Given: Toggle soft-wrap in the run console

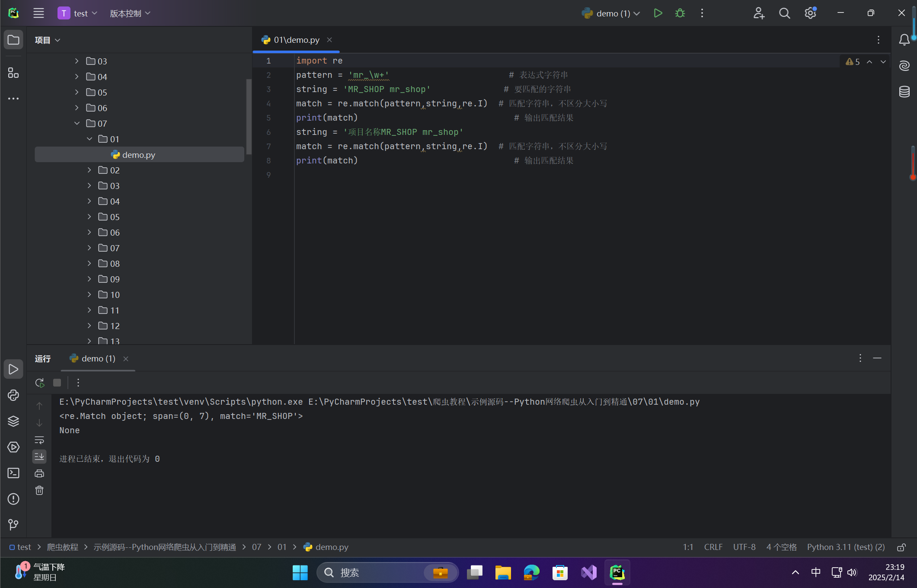Looking at the screenshot, I should click(39, 440).
